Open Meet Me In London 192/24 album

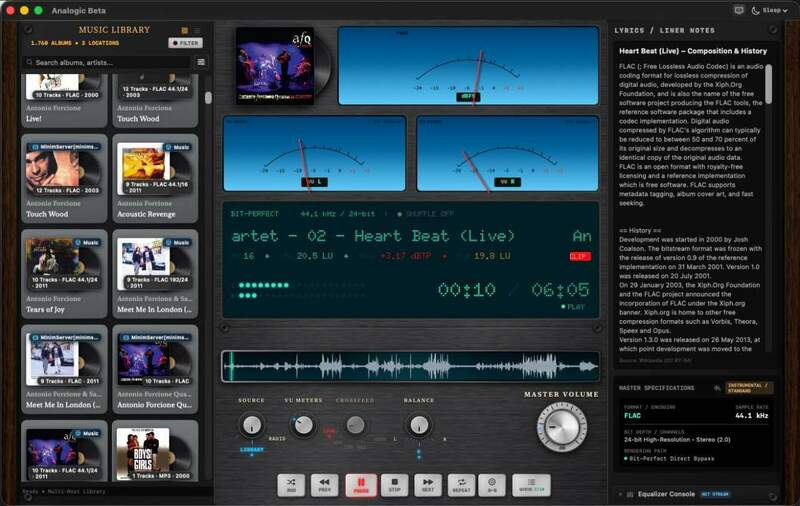click(x=155, y=274)
